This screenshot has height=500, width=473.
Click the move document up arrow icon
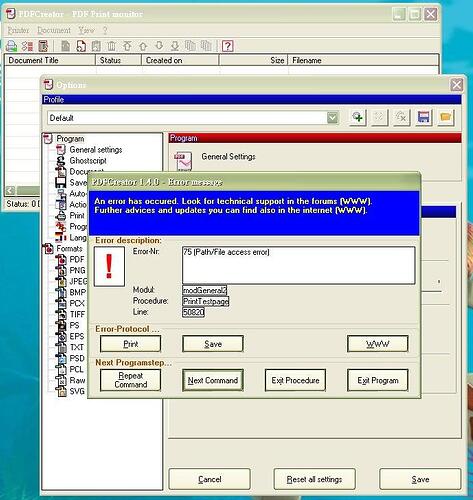click(x=143, y=46)
